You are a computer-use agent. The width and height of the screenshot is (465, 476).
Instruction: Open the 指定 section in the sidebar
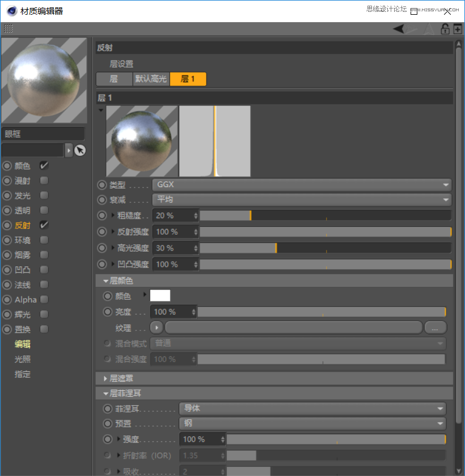22,373
